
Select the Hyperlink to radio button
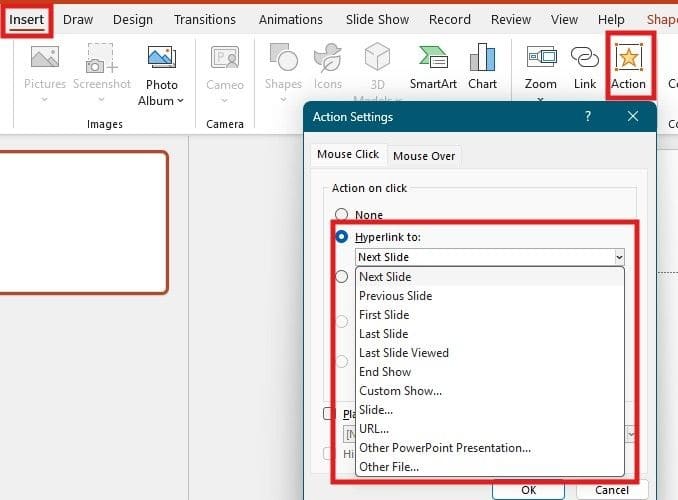click(x=342, y=237)
